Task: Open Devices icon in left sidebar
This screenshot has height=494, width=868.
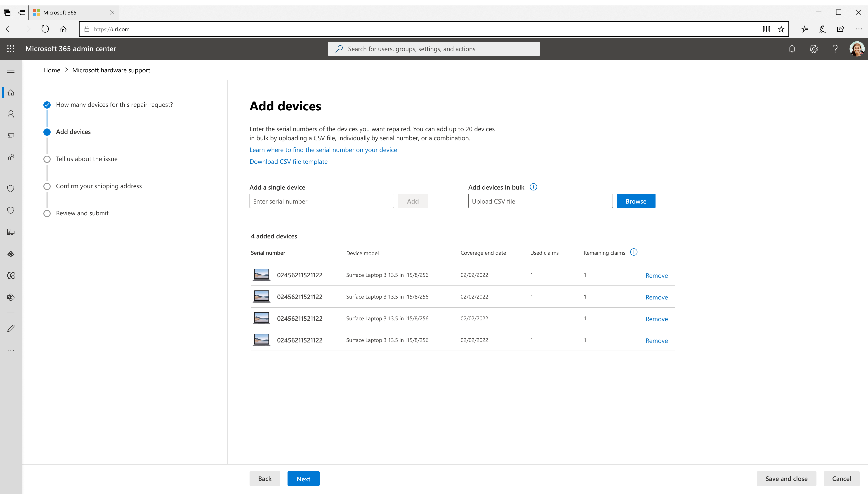Action: click(11, 136)
